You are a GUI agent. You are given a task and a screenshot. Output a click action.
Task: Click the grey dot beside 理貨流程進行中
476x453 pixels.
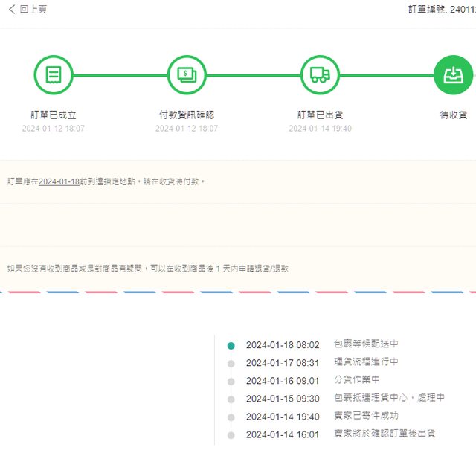[231, 363]
